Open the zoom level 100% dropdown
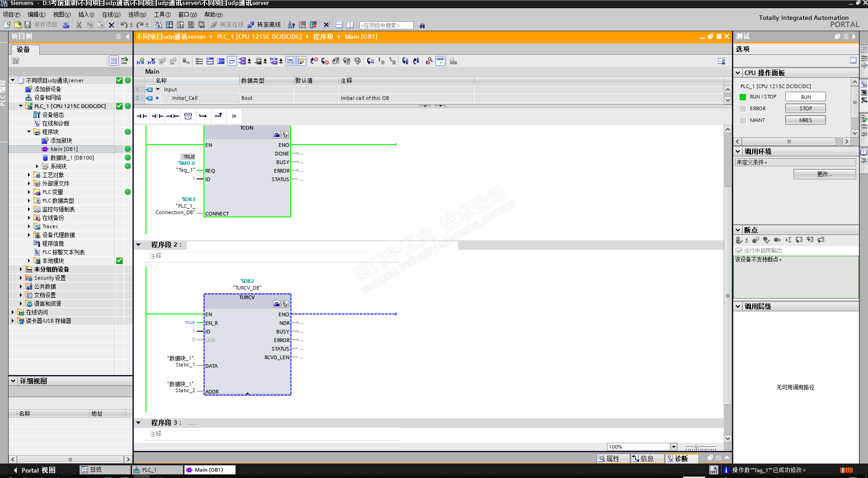This screenshot has width=868, height=478. [x=674, y=447]
